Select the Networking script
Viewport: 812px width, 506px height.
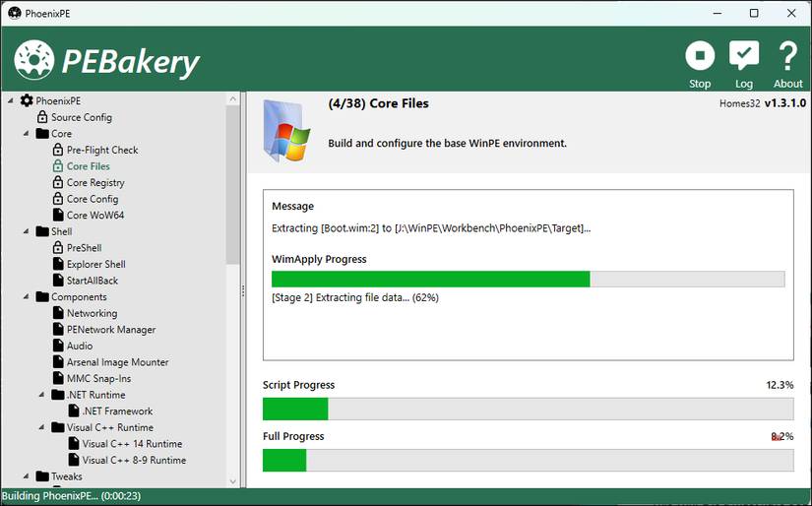coord(93,313)
